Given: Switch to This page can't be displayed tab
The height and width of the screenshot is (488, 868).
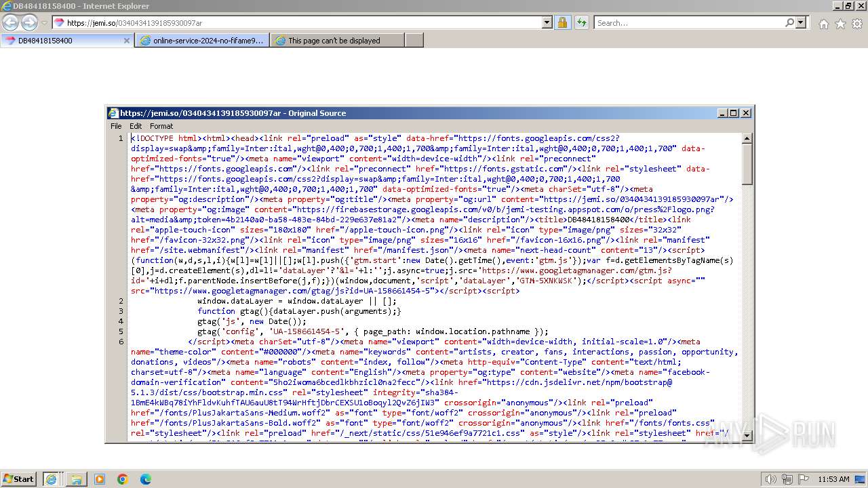Looking at the screenshot, I should [x=338, y=41].
